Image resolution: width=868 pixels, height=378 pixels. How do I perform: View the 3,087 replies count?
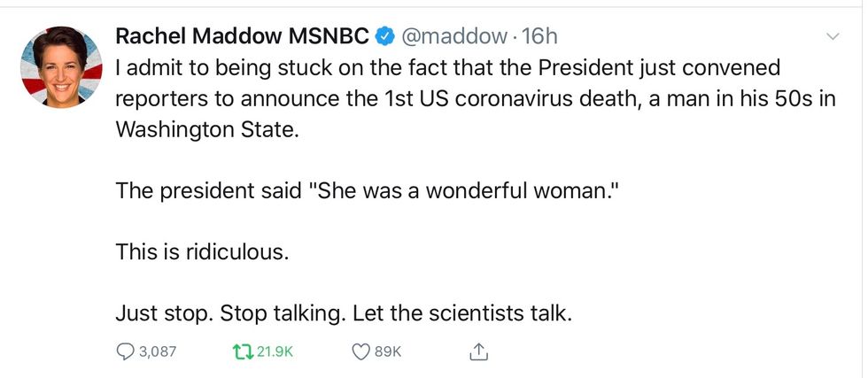(x=158, y=351)
